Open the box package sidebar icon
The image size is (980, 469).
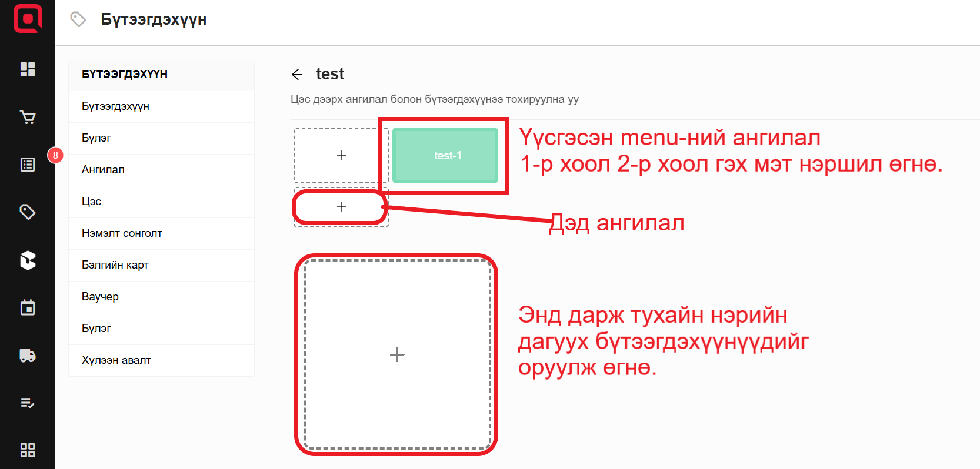point(28,260)
